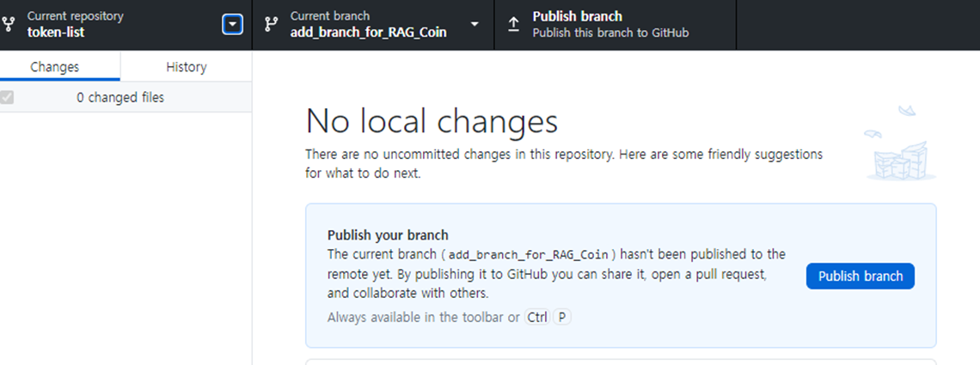Open the token-list repository selector
The width and height of the screenshot is (980, 365).
tap(126, 24)
